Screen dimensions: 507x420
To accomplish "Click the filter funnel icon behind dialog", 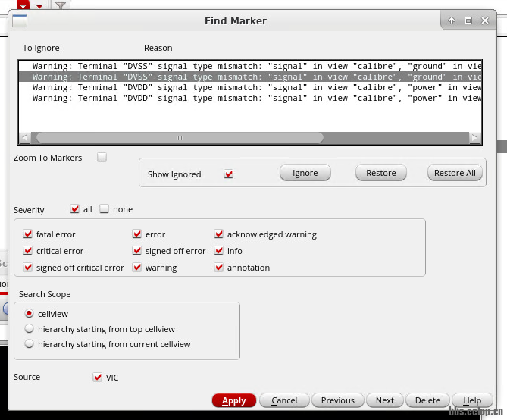I will (x=61, y=5).
